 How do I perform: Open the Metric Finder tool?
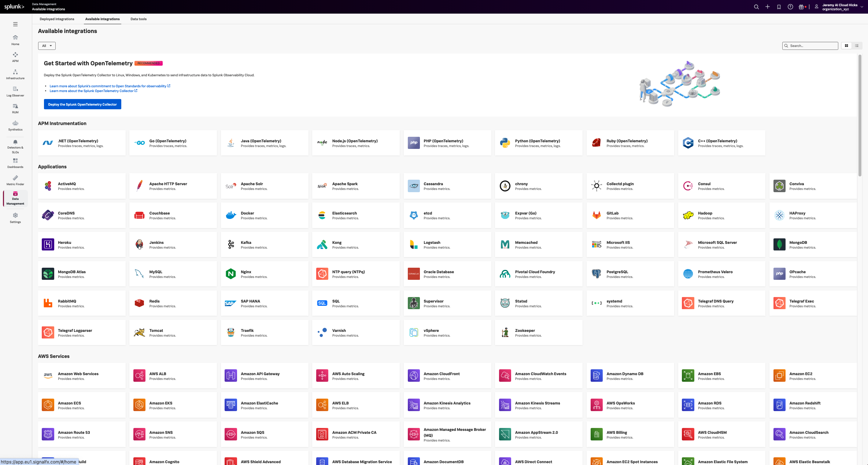tap(15, 180)
